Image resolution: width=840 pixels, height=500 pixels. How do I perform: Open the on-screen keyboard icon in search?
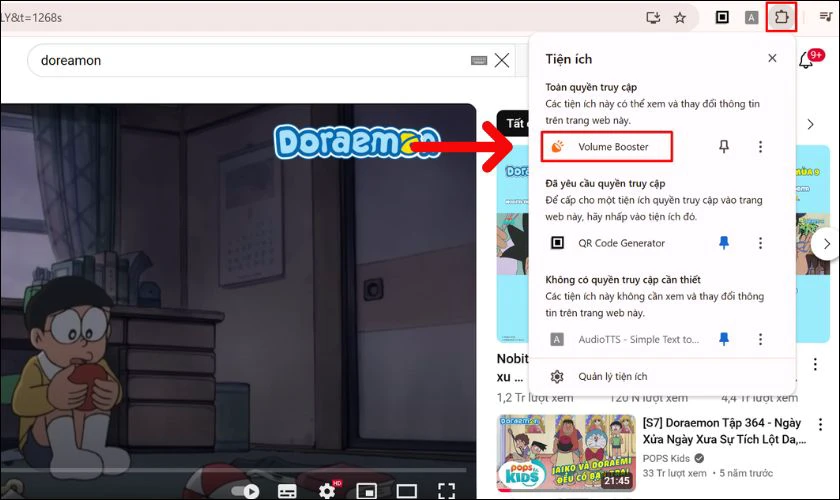pos(478,61)
